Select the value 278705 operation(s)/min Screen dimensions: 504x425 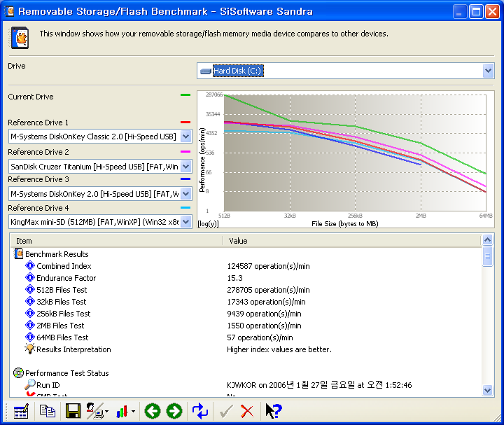coord(268,290)
